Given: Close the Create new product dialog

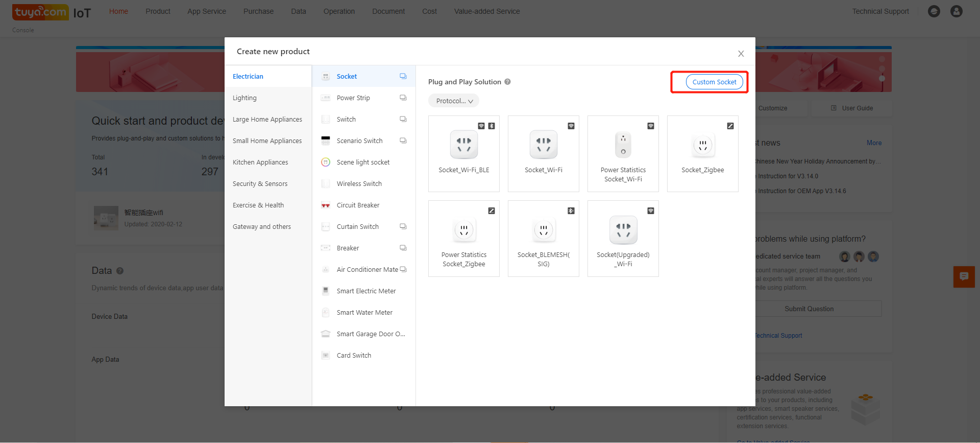Looking at the screenshot, I should 741,54.
